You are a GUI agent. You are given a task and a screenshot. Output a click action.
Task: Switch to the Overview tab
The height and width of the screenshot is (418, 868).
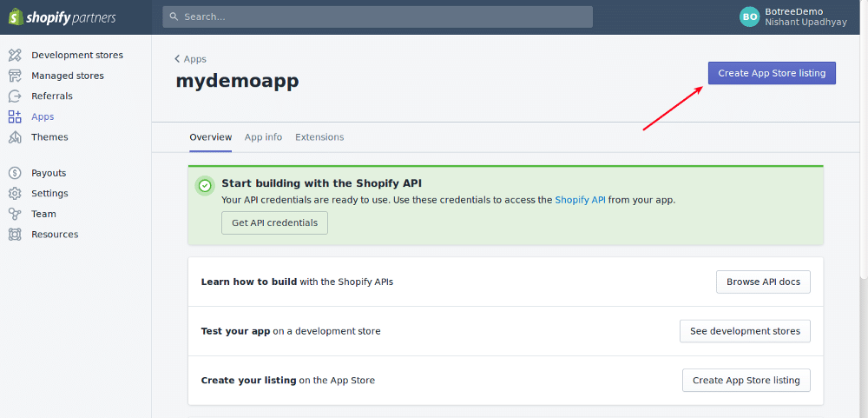(x=210, y=137)
